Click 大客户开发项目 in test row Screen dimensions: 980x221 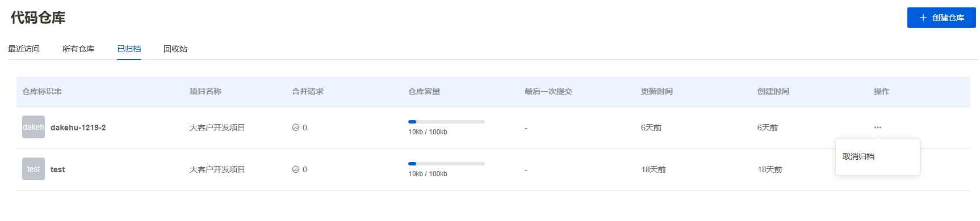click(x=217, y=169)
